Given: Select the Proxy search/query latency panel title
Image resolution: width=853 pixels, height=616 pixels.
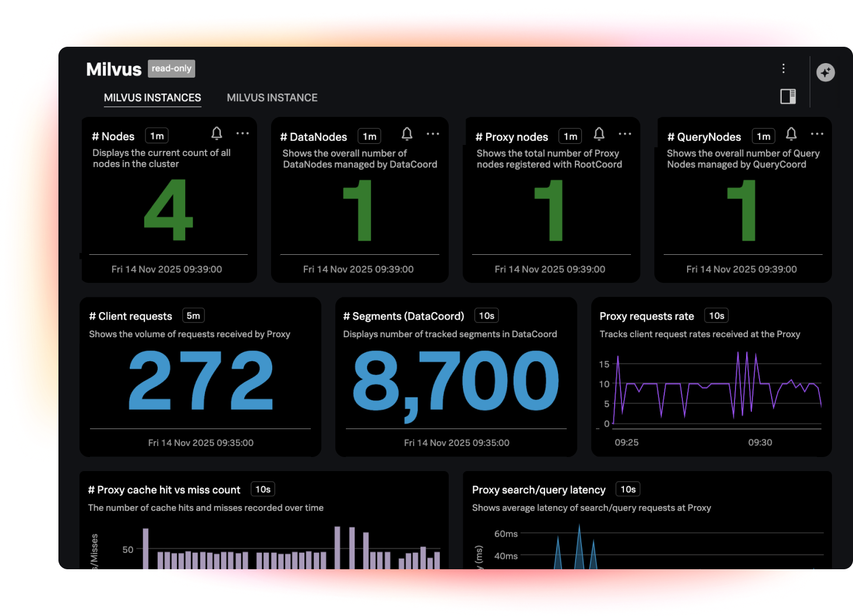Looking at the screenshot, I should (539, 490).
